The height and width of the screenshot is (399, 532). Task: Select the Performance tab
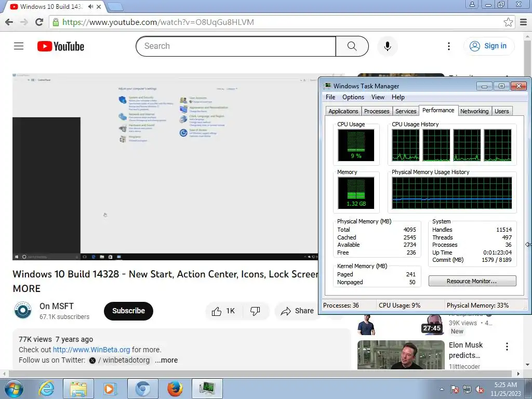click(438, 110)
